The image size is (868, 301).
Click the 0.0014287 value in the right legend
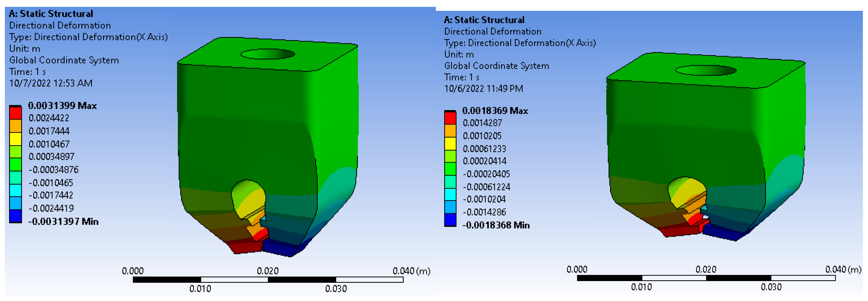pyautogui.click(x=482, y=123)
